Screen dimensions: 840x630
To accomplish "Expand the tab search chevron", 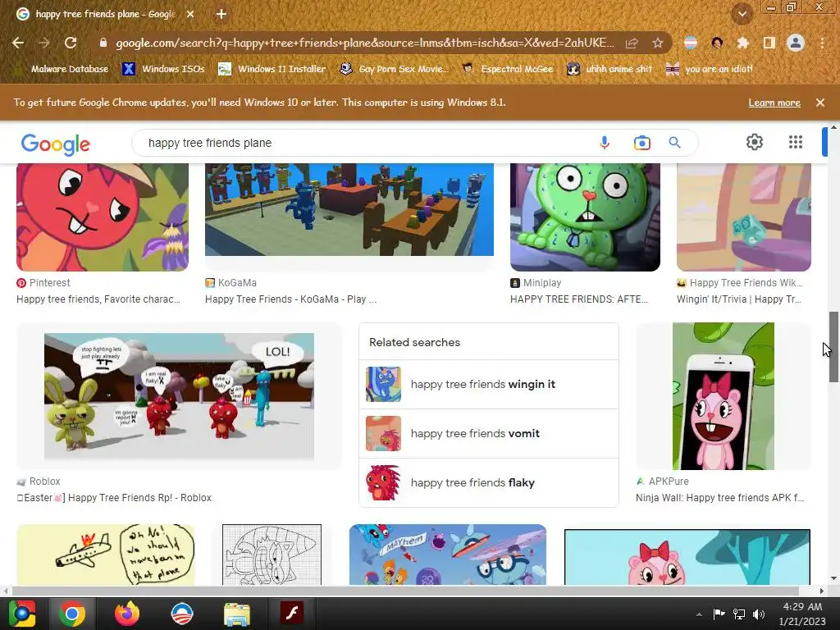I will click(742, 14).
